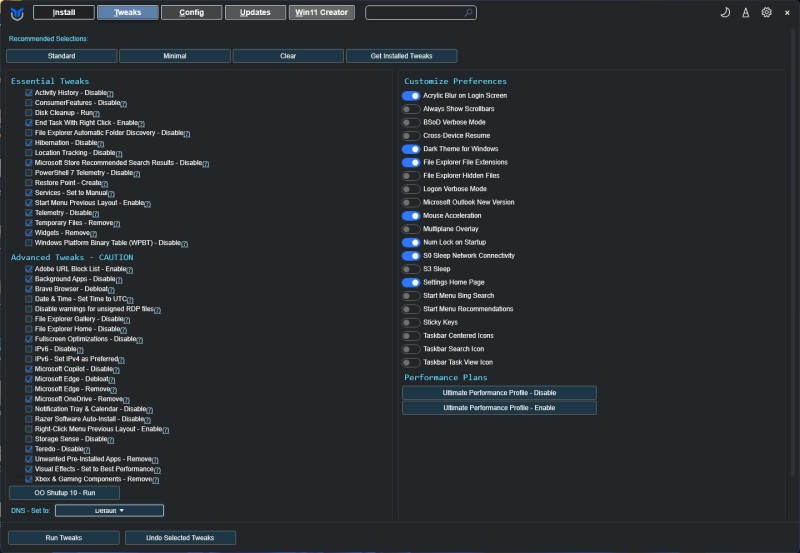
Task: Check Microsoft Edge - Remove checkbox
Action: click(x=29, y=389)
